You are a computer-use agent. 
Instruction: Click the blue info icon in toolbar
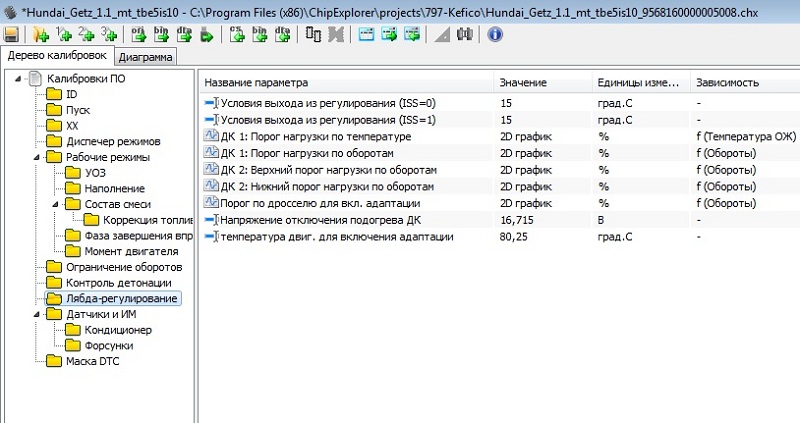(x=495, y=34)
